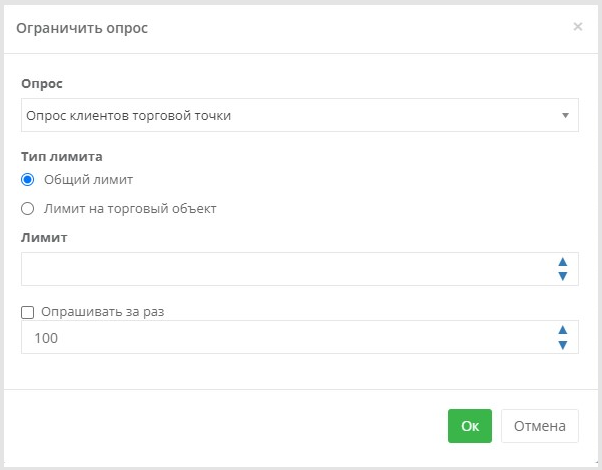Select the Общий лимит radio button
This screenshot has width=602, height=470.
point(28,179)
